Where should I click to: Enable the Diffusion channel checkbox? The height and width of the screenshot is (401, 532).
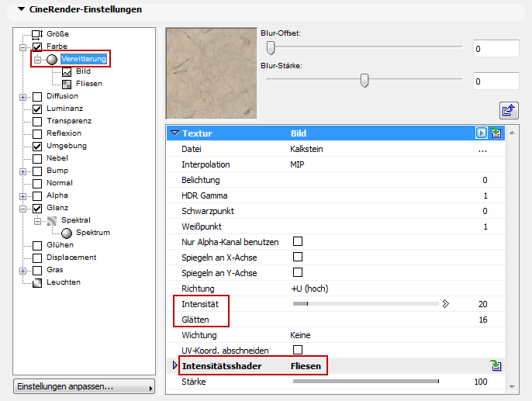click(x=37, y=97)
